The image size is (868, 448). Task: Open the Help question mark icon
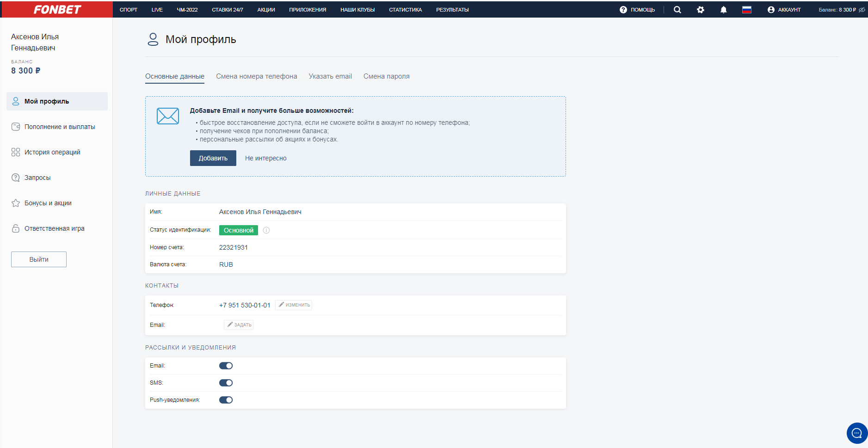tap(623, 10)
